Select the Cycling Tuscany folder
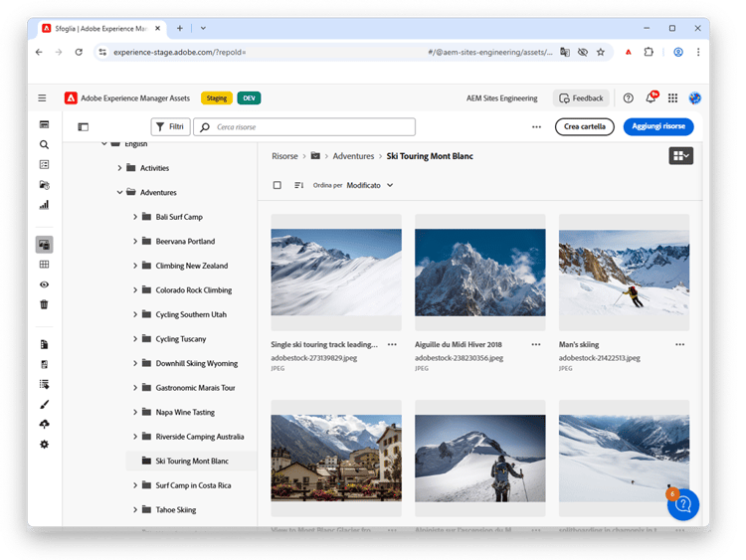 pyautogui.click(x=181, y=339)
